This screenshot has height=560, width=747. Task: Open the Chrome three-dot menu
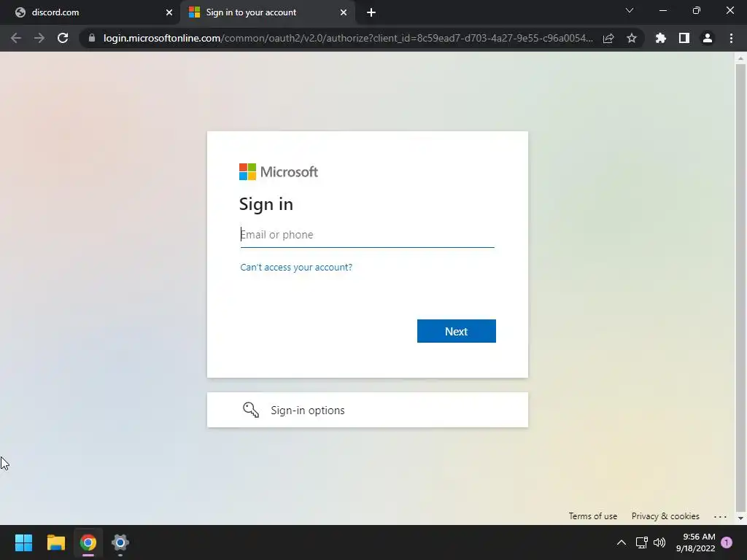click(731, 38)
